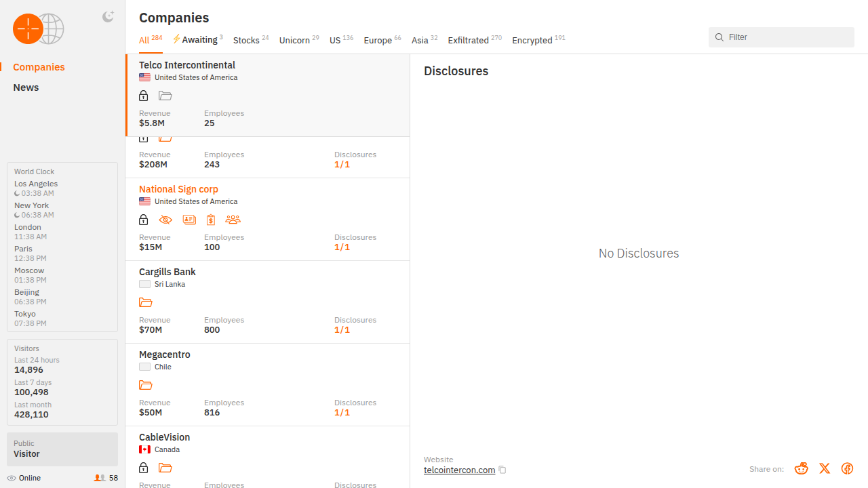The width and height of the screenshot is (868, 488).
Task: Switch to the Encrypted tab
Action: pos(538,40)
